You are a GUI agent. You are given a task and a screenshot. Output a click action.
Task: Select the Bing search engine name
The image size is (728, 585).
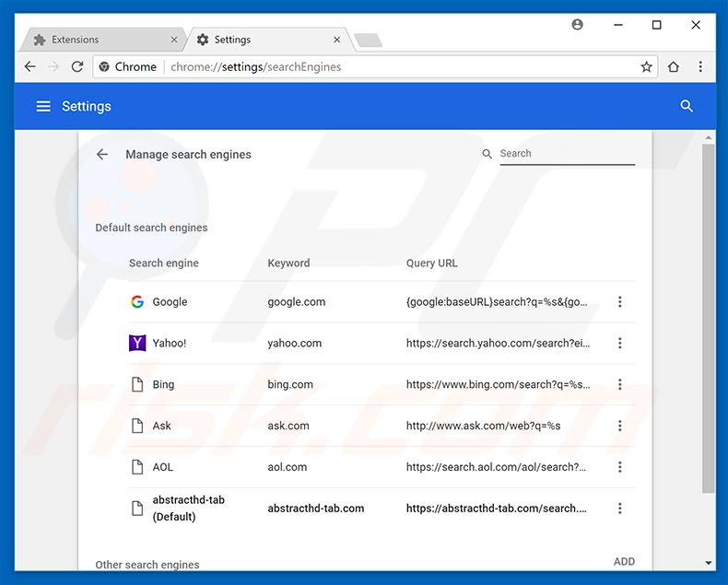tap(163, 384)
